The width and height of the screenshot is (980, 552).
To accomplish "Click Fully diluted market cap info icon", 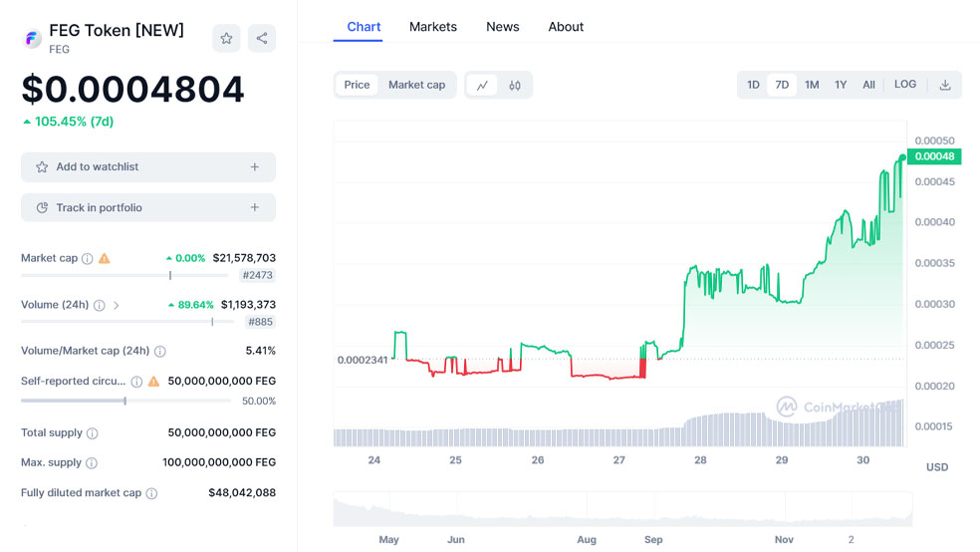I will (151, 493).
